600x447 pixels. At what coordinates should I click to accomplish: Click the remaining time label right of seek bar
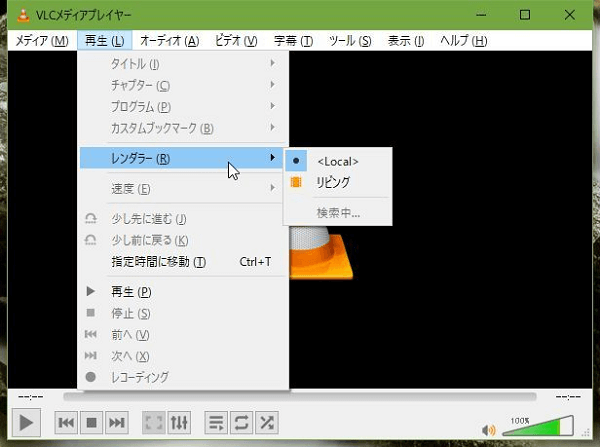[568, 397]
